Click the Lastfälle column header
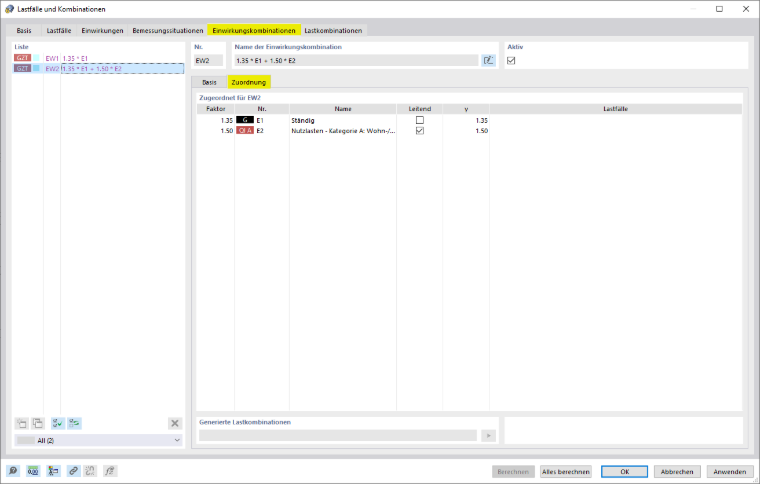 point(616,109)
